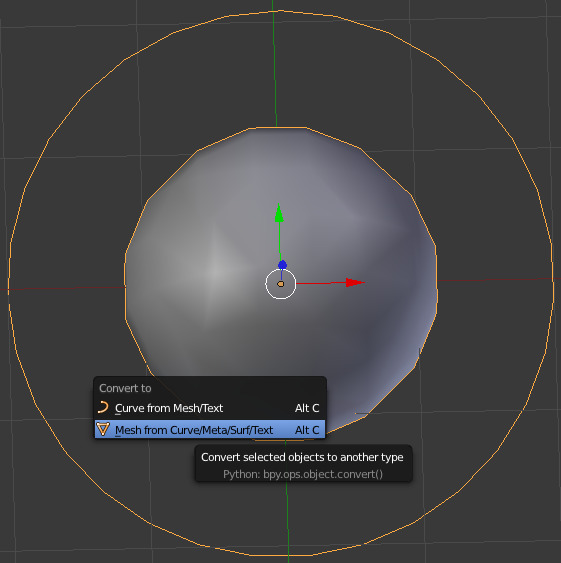Click the curve icon beside Curve from Mesh/Text
Image resolution: width=561 pixels, height=563 pixels.
103,408
